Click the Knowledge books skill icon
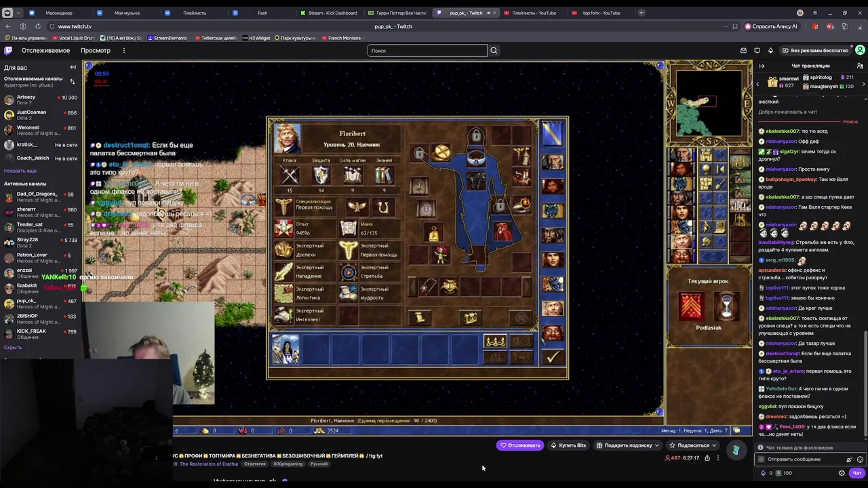 coord(384,176)
